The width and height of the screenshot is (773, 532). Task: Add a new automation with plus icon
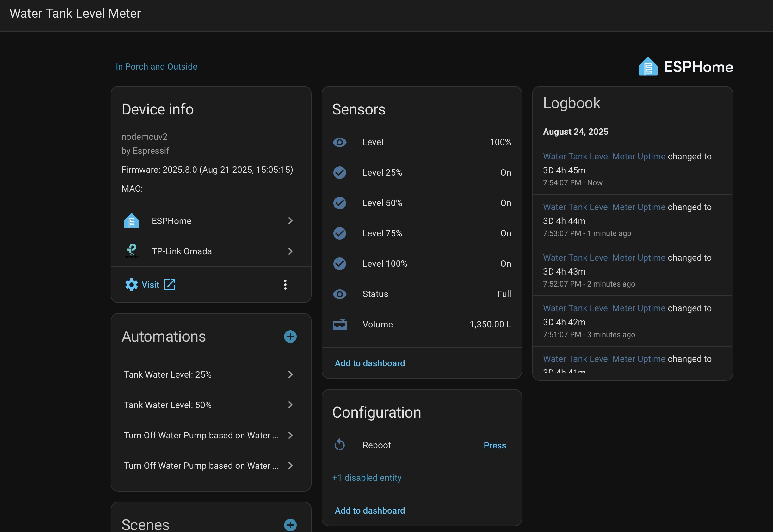(x=290, y=336)
